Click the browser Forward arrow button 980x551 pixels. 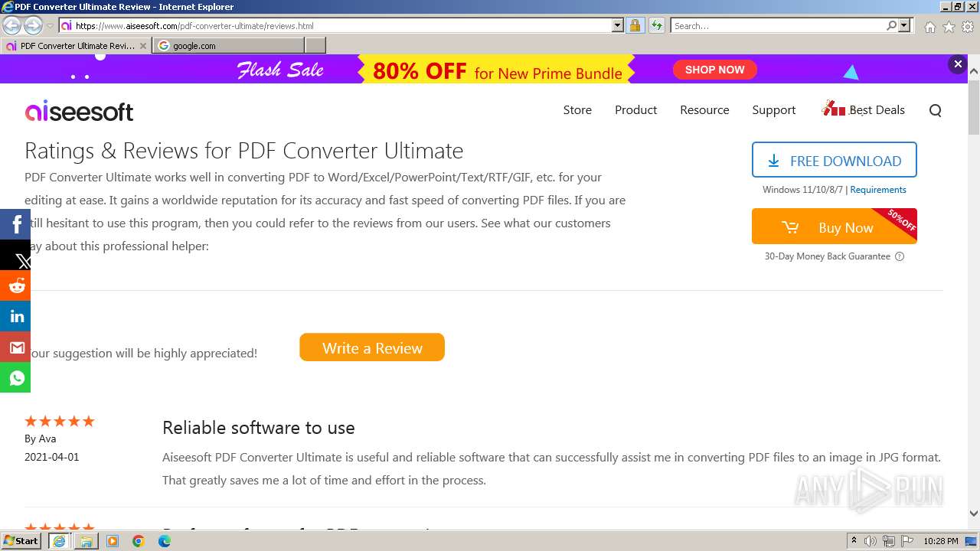33,25
